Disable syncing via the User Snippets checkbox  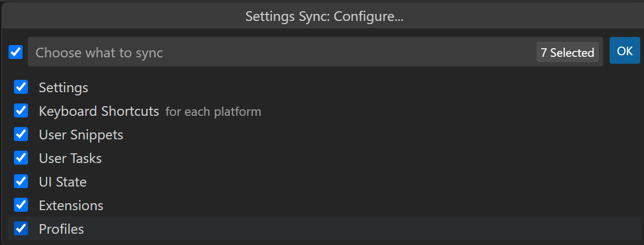[21, 134]
